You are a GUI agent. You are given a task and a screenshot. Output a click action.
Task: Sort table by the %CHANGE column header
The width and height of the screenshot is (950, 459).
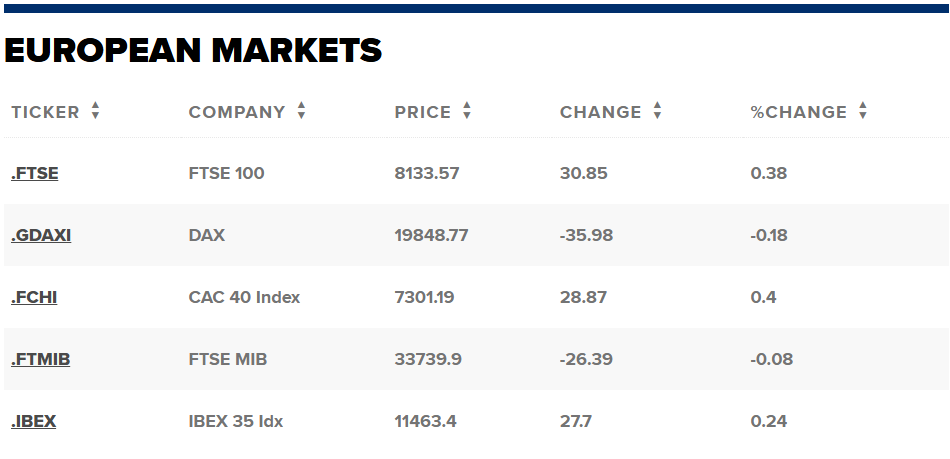point(799,112)
